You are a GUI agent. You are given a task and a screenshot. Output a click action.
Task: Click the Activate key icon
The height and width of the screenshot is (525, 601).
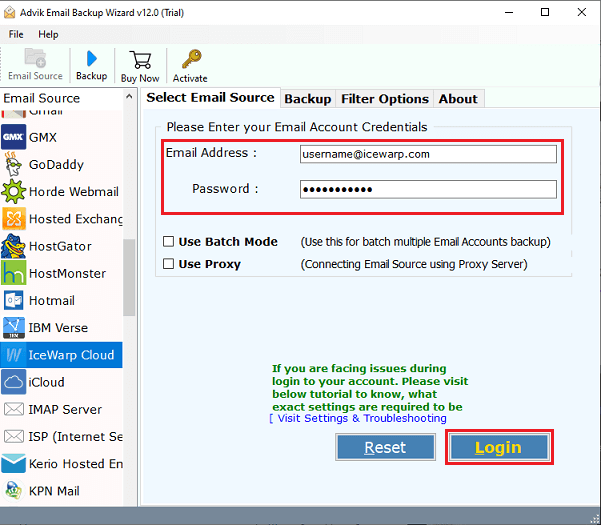click(192, 59)
